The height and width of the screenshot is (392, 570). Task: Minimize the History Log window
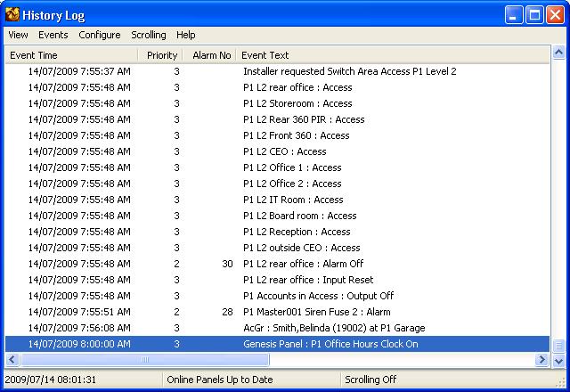(x=514, y=15)
